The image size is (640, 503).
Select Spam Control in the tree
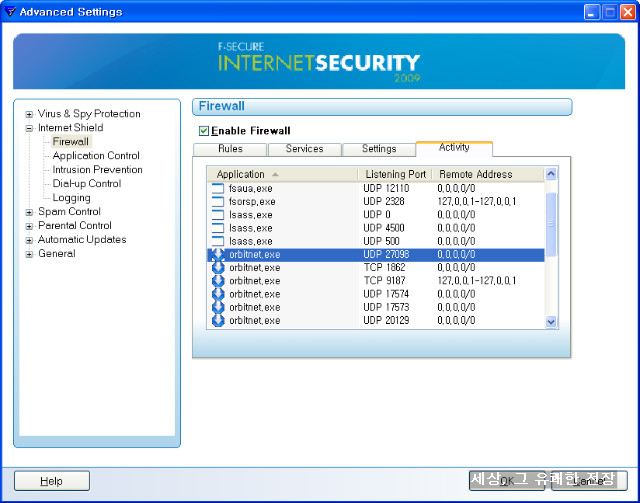[69, 211]
